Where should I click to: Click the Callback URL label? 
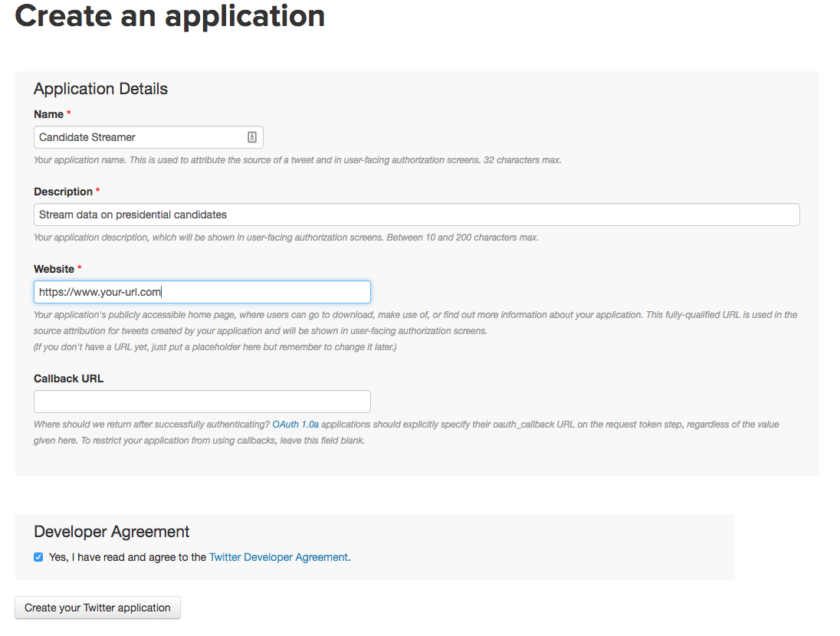point(68,379)
